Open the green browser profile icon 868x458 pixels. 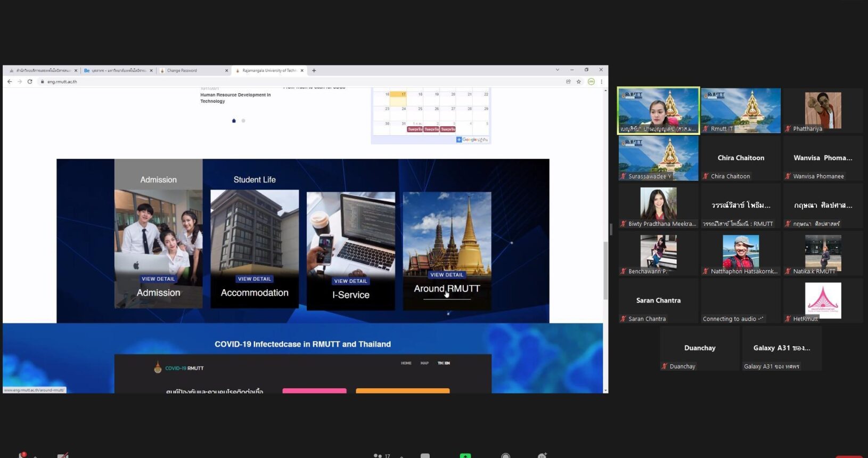(591, 81)
